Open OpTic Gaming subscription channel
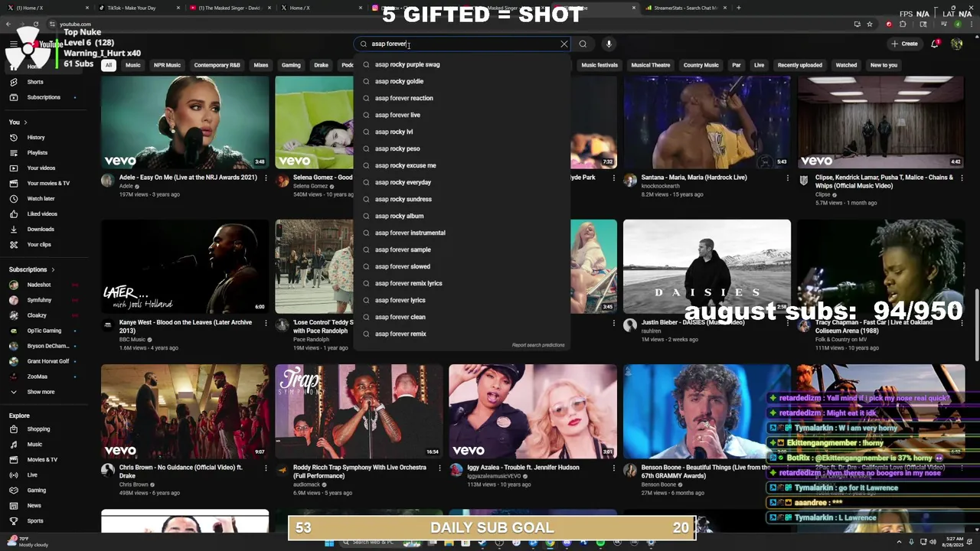 44,331
